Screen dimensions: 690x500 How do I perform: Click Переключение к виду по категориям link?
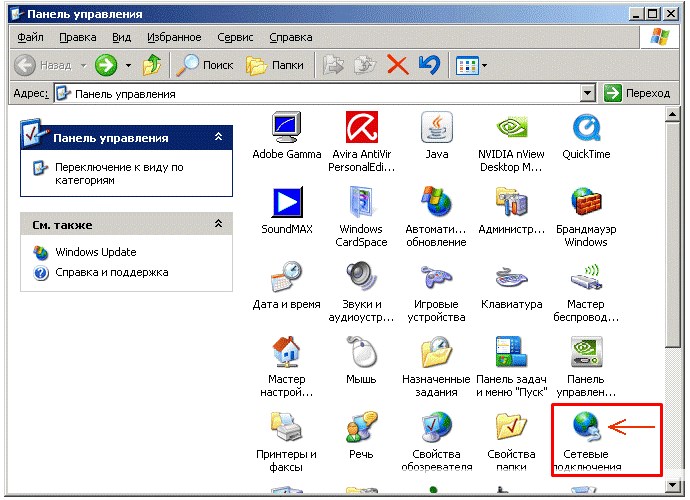click(x=119, y=173)
